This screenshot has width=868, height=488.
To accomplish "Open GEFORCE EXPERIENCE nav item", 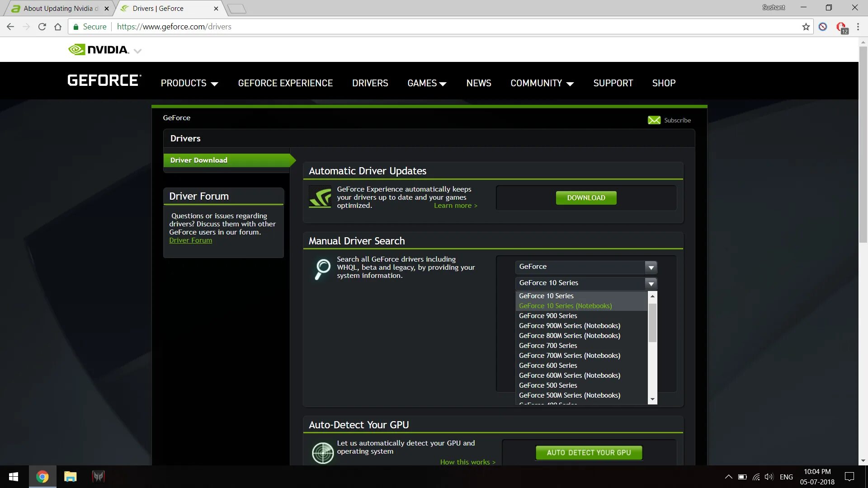I will [x=285, y=83].
